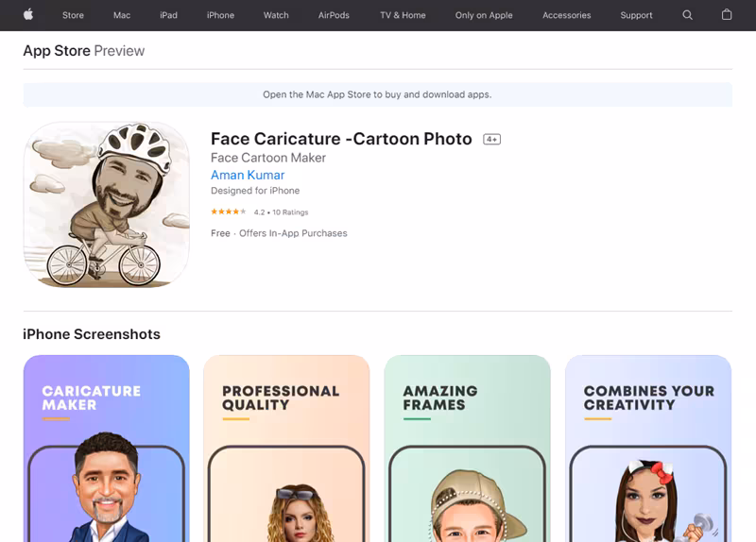Click the Face Cartoon Maker subtitle

pos(268,158)
